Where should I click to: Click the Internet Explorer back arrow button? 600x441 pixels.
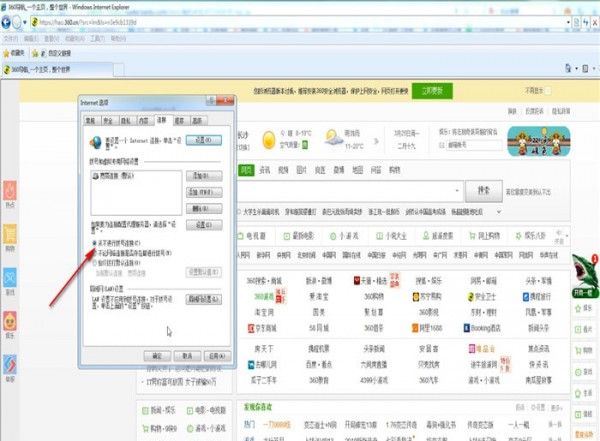pyautogui.click(x=6, y=23)
